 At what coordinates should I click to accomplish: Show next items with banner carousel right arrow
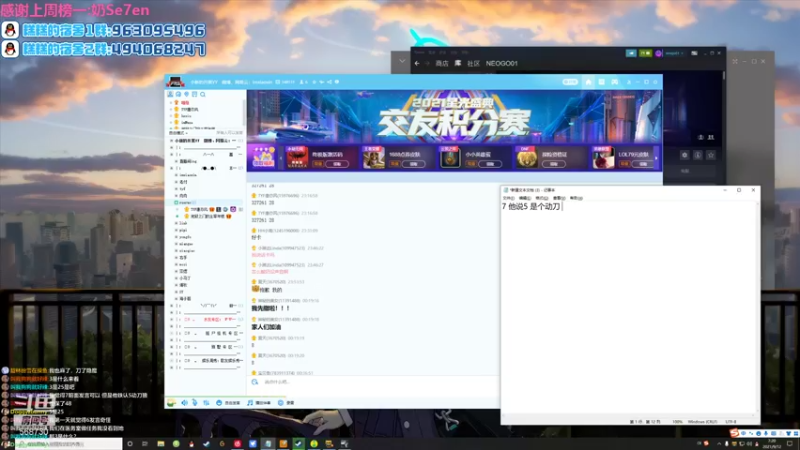(656, 158)
